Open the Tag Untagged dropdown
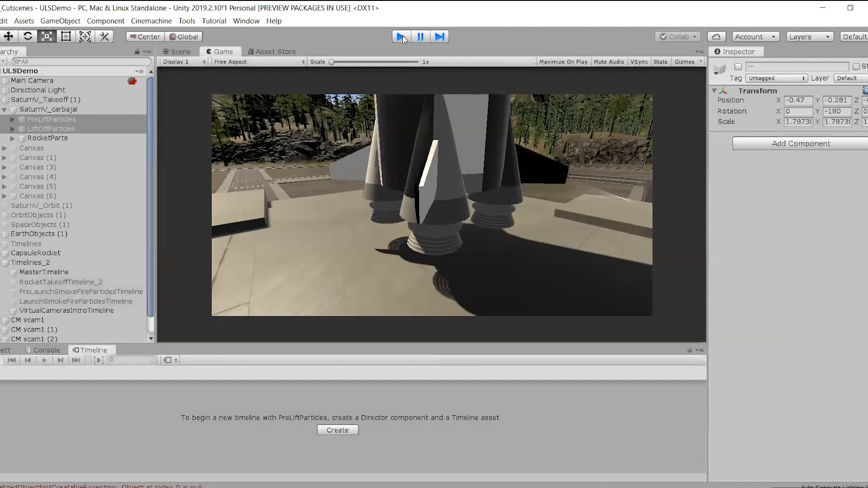 point(776,78)
